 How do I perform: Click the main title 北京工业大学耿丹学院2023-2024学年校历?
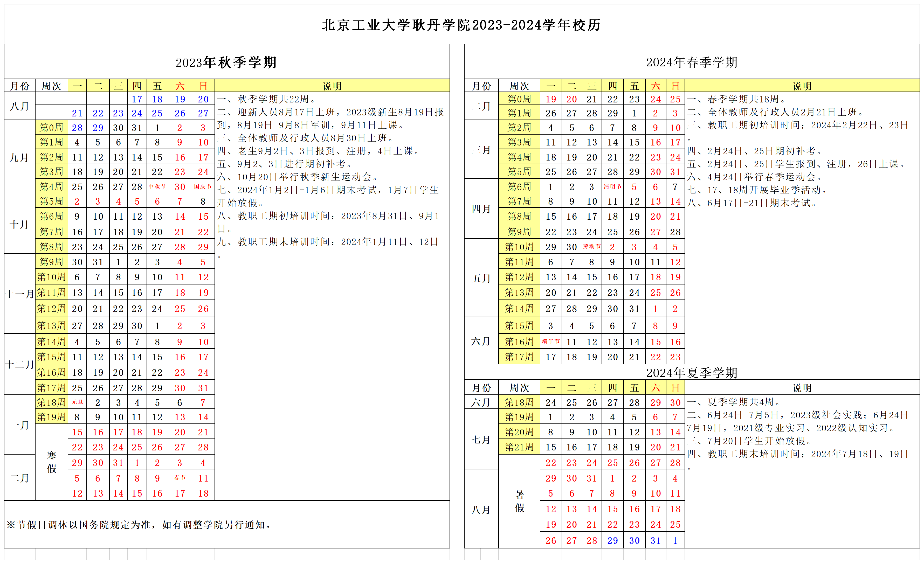pos(461,25)
